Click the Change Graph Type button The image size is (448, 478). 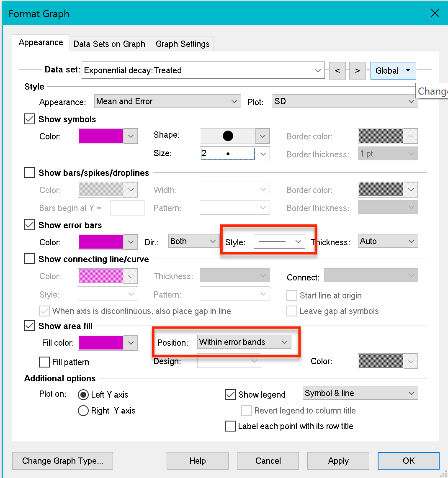62,461
